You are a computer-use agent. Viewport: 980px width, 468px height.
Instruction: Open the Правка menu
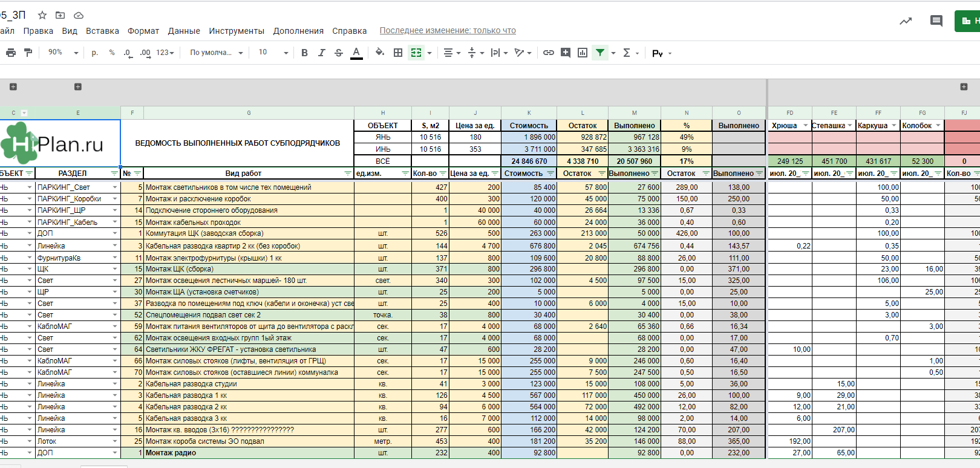click(38, 31)
